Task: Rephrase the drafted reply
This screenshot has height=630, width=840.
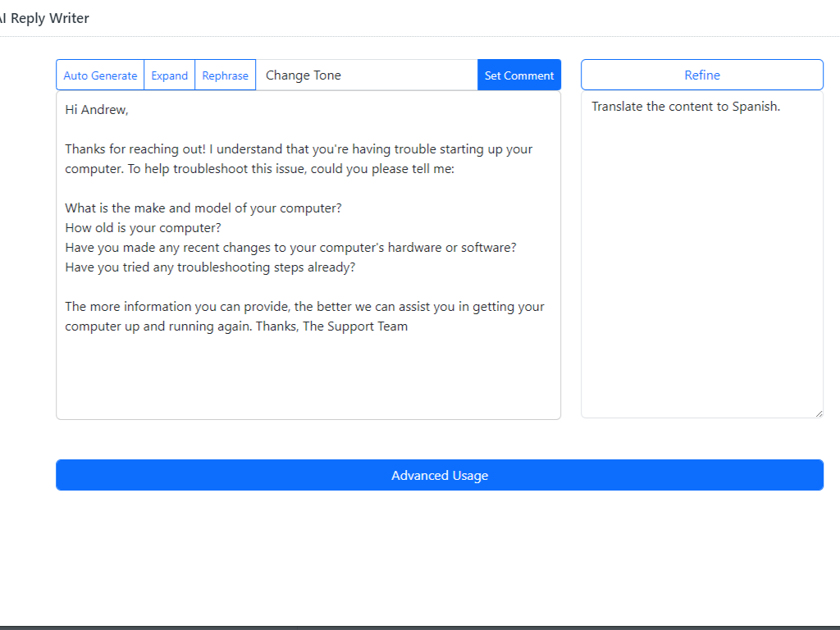Action: [x=225, y=75]
